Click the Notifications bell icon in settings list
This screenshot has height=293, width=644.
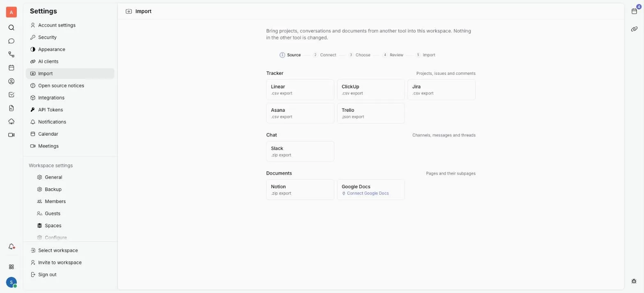(x=33, y=122)
